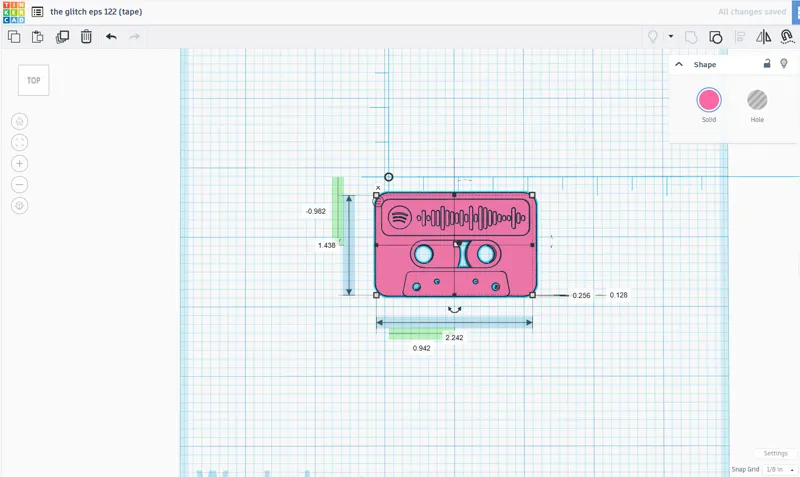
Task: Click the TOP view cube
Action: pos(34,80)
